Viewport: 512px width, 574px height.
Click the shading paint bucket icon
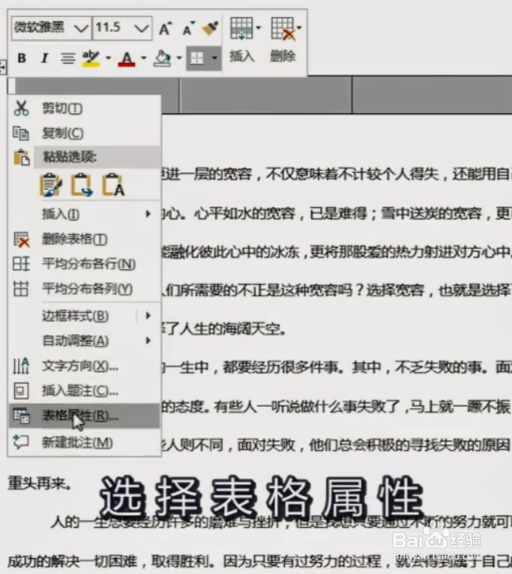(162, 58)
